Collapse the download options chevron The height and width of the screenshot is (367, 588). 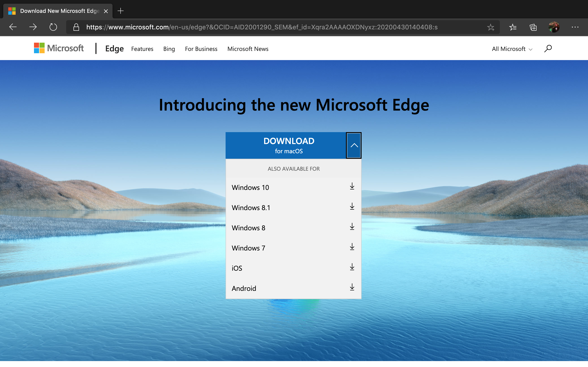coord(354,145)
